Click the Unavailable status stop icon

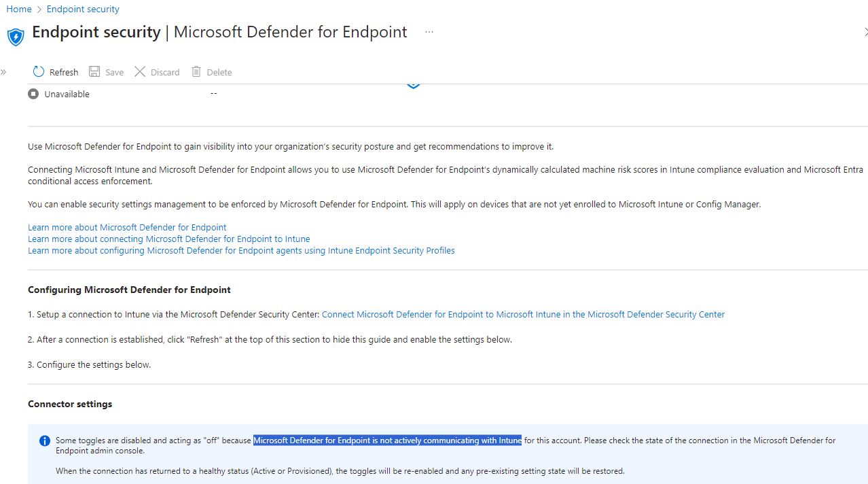point(33,94)
